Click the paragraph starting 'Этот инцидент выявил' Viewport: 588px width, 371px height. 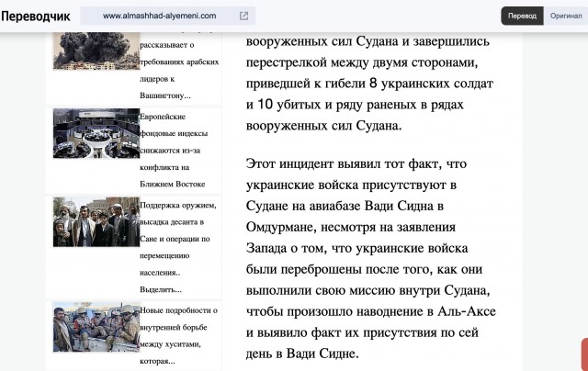click(x=371, y=258)
